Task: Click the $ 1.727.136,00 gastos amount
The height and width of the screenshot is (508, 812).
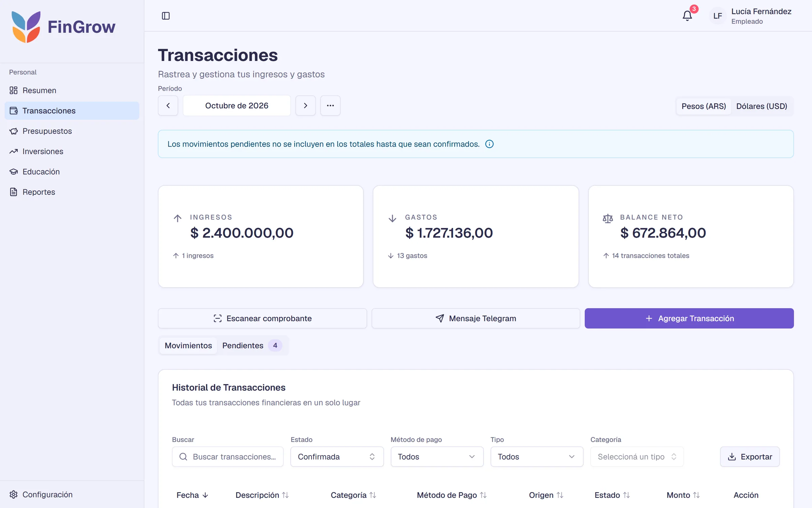Action: tap(449, 233)
